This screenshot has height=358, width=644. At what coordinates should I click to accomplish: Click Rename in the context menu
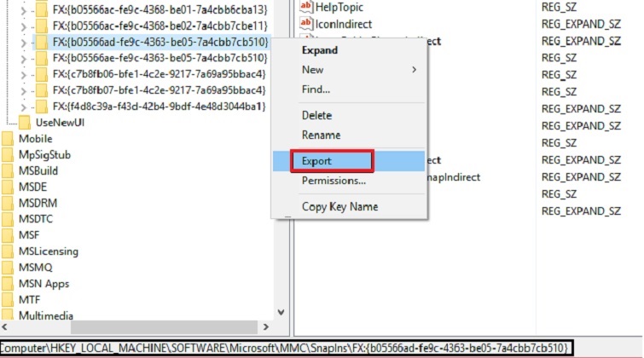[321, 135]
